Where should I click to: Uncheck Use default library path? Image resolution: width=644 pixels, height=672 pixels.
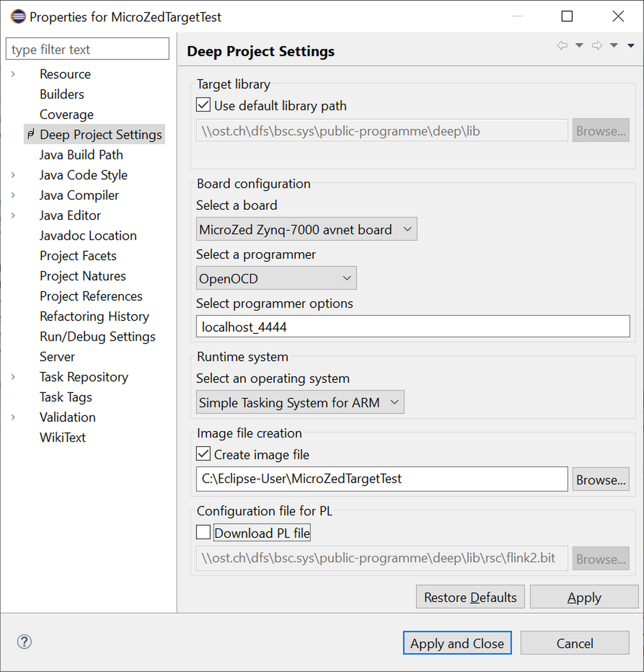[x=203, y=105]
